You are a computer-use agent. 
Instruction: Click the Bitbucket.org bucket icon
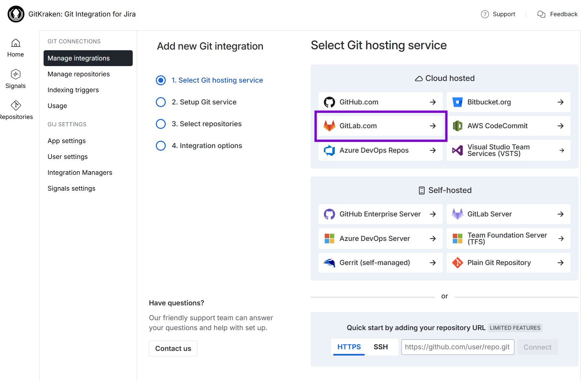457,102
